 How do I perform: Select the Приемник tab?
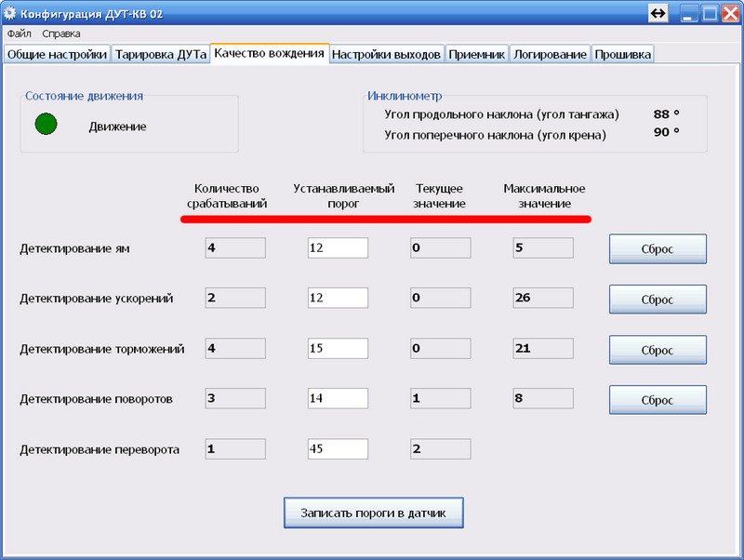point(476,54)
